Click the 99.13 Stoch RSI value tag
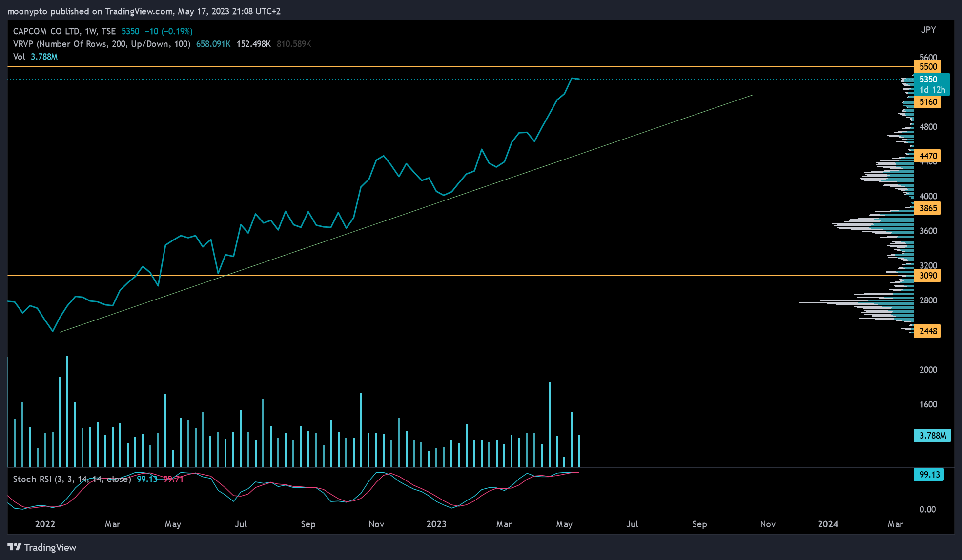 pos(929,475)
